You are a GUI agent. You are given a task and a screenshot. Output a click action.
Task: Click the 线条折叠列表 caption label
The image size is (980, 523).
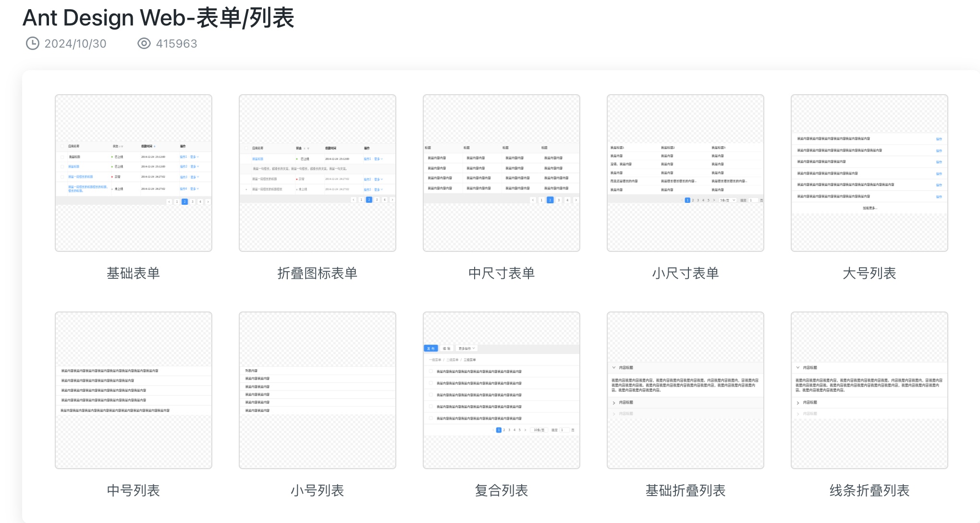pos(870,491)
